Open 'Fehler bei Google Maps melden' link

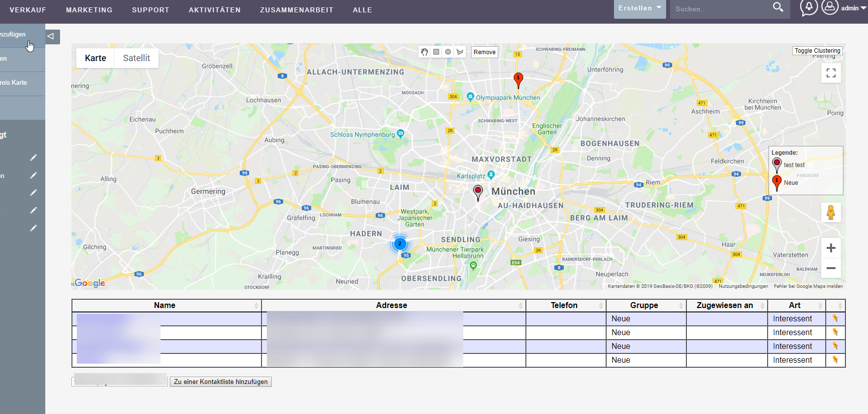click(x=808, y=286)
